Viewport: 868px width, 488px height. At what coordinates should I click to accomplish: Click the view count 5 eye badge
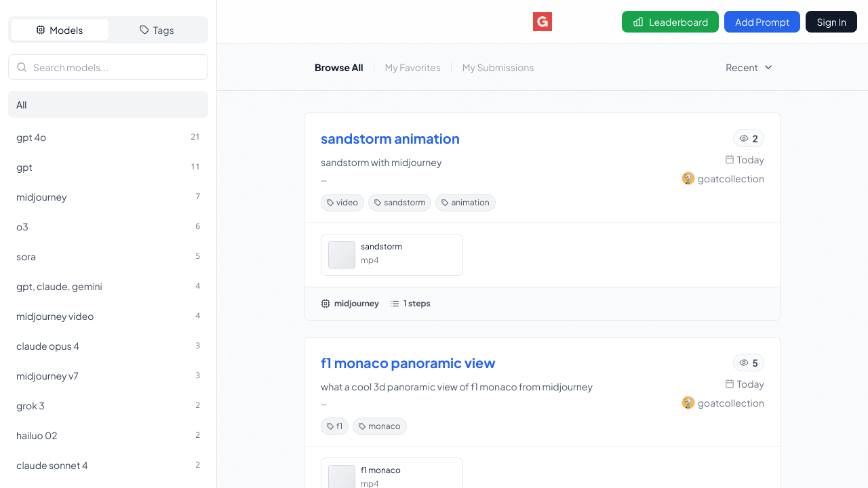tap(749, 363)
